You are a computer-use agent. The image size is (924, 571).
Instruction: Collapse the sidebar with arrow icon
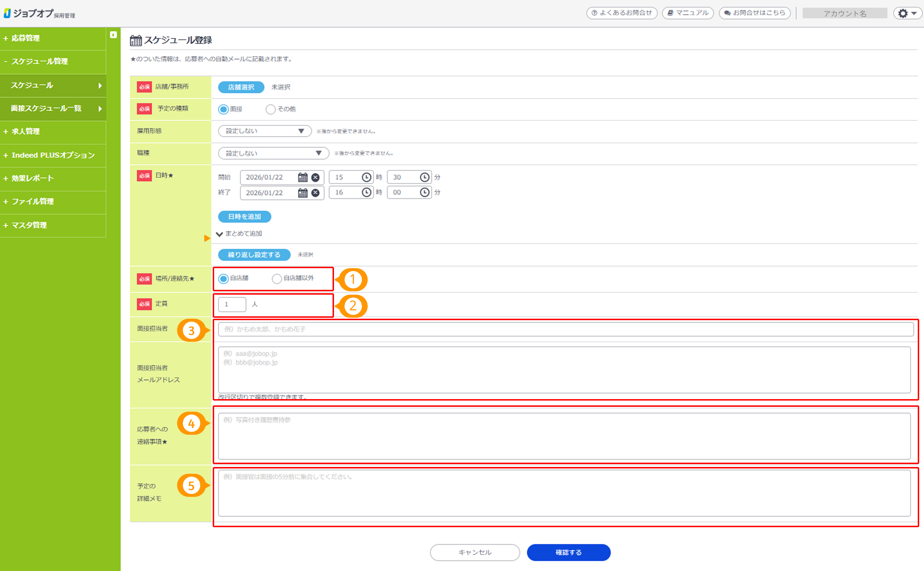pos(113,35)
